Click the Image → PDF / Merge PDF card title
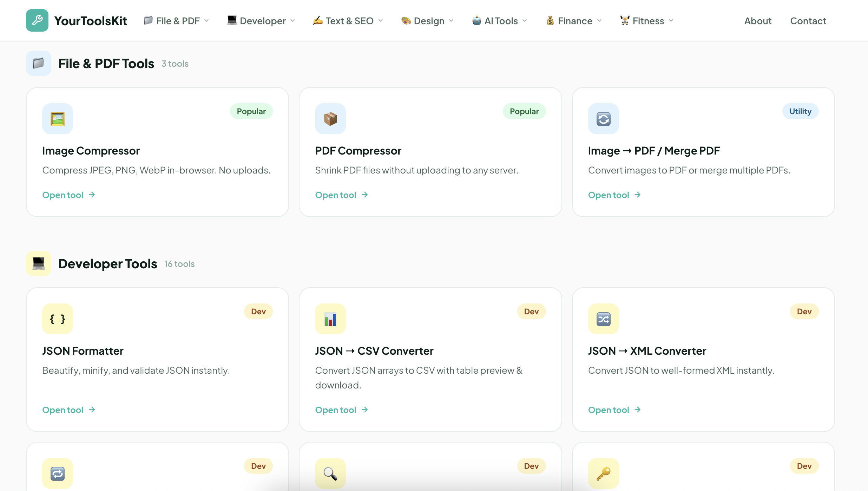This screenshot has width=868, height=491. (654, 151)
